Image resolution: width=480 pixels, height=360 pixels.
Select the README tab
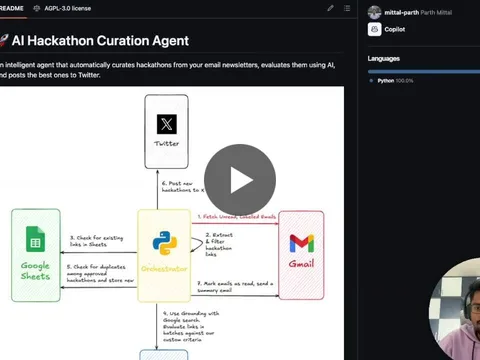pos(12,8)
